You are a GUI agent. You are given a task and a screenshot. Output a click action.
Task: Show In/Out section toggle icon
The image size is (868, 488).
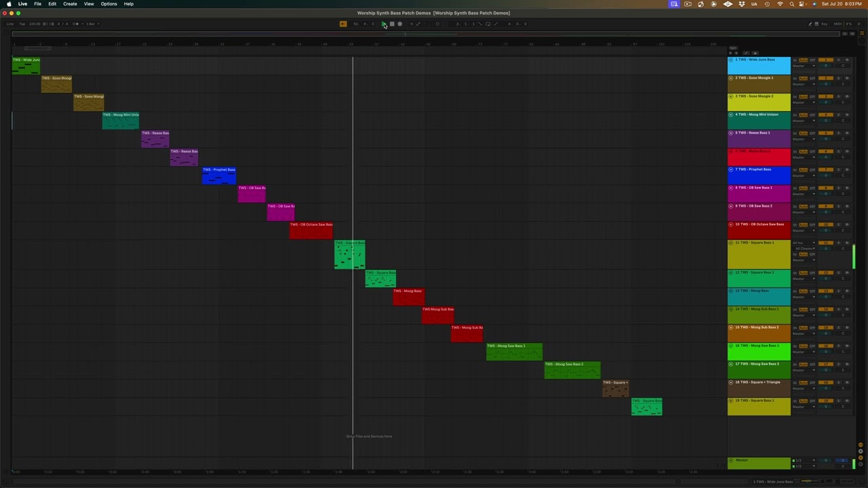[x=861, y=445]
